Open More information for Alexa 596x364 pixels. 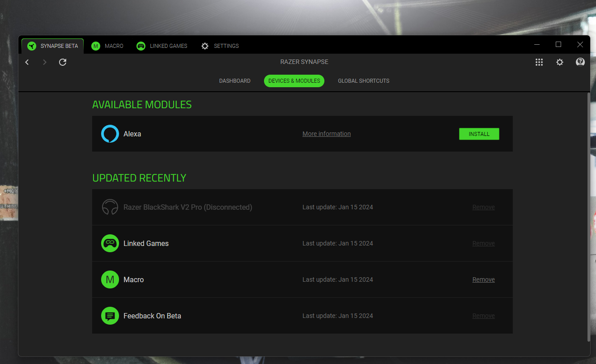(x=327, y=134)
